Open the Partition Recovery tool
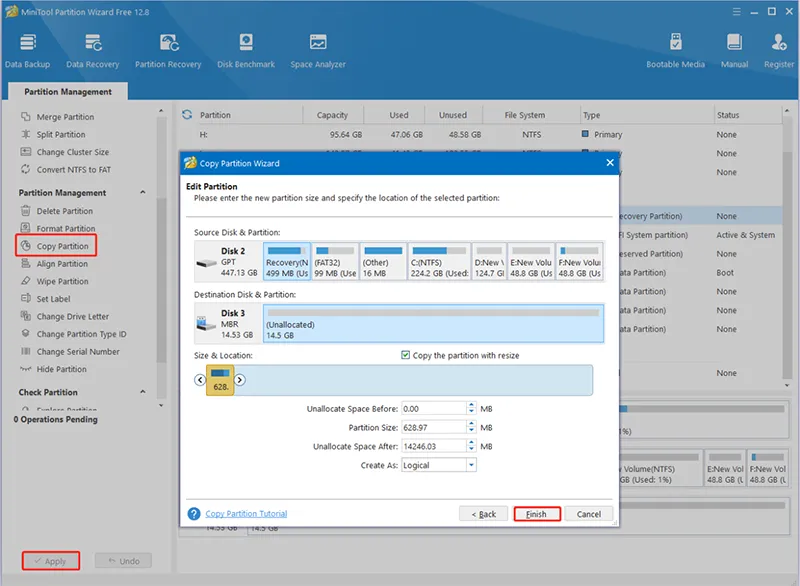Screen dimensions: 800x586 [x=168, y=50]
